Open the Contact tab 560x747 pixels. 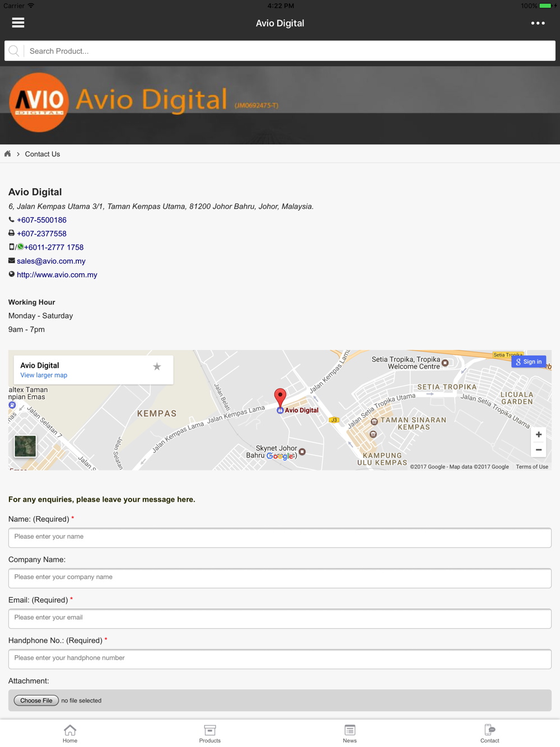point(490,734)
